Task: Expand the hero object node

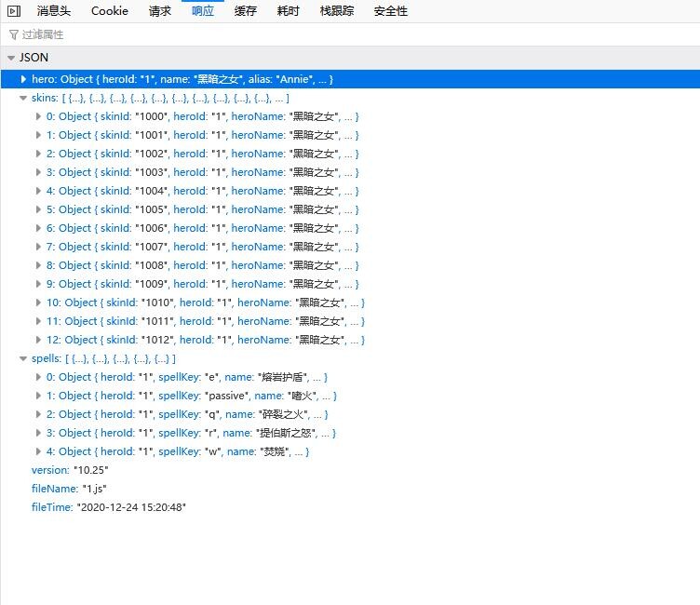Action: pyautogui.click(x=23, y=79)
